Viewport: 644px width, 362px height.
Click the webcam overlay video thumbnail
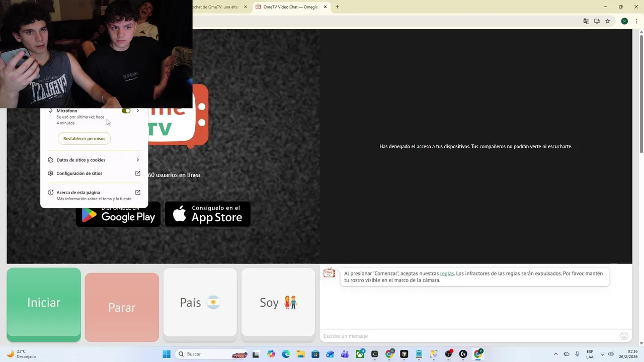(96, 54)
